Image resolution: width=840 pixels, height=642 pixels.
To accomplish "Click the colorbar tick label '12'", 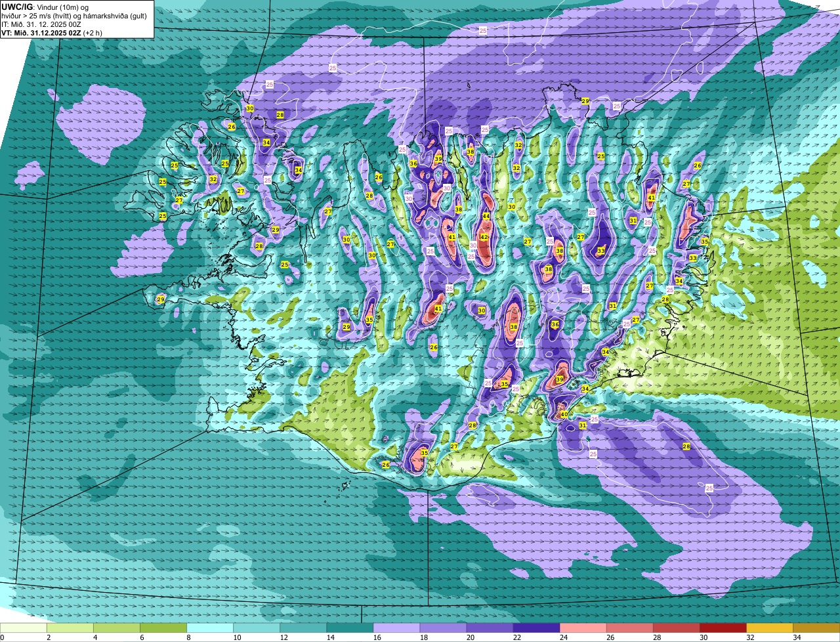I will pos(283,637).
